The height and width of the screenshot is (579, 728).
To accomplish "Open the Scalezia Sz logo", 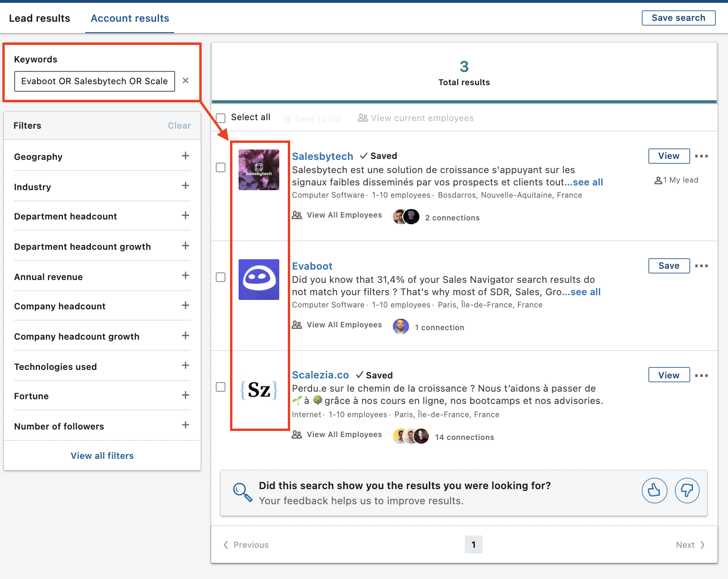I will pos(259,390).
